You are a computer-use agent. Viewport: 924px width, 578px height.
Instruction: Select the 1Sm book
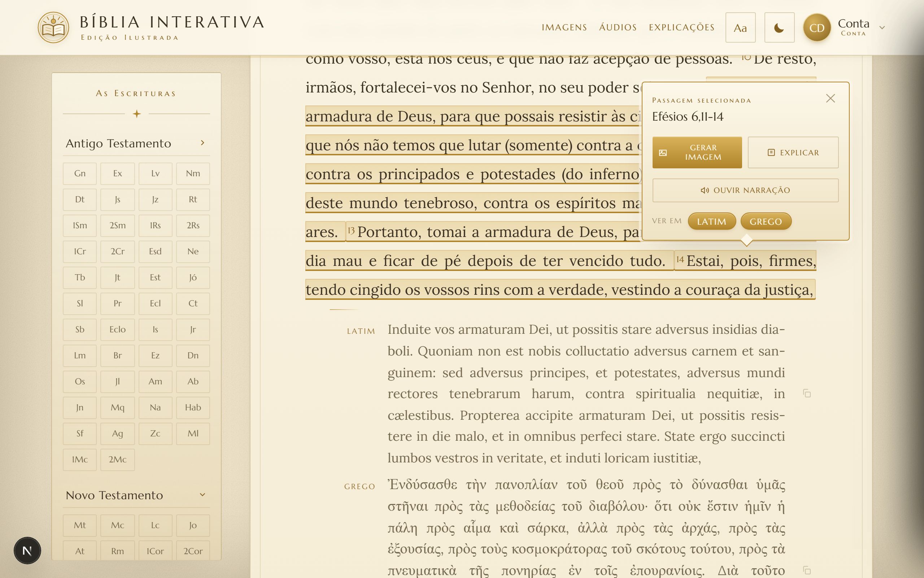click(x=80, y=225)
